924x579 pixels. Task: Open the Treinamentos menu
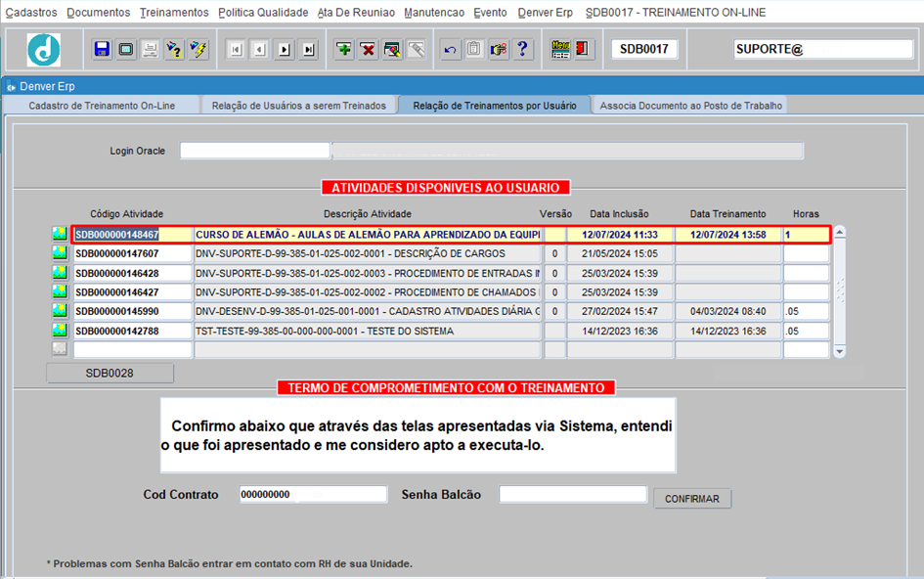[x=174, y=13]
